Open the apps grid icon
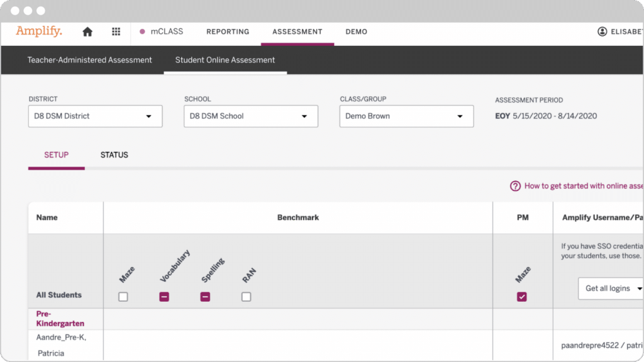Screen dimensions: 644x362 pos(116,31)
